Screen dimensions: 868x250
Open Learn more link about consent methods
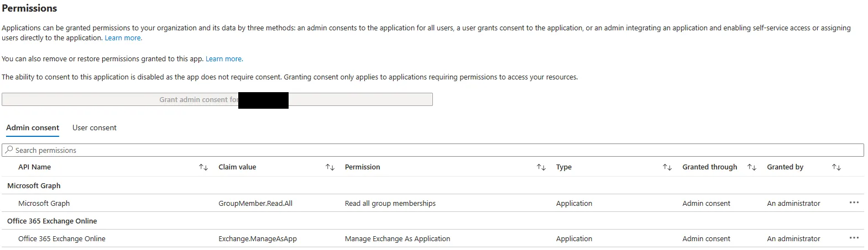123,38
